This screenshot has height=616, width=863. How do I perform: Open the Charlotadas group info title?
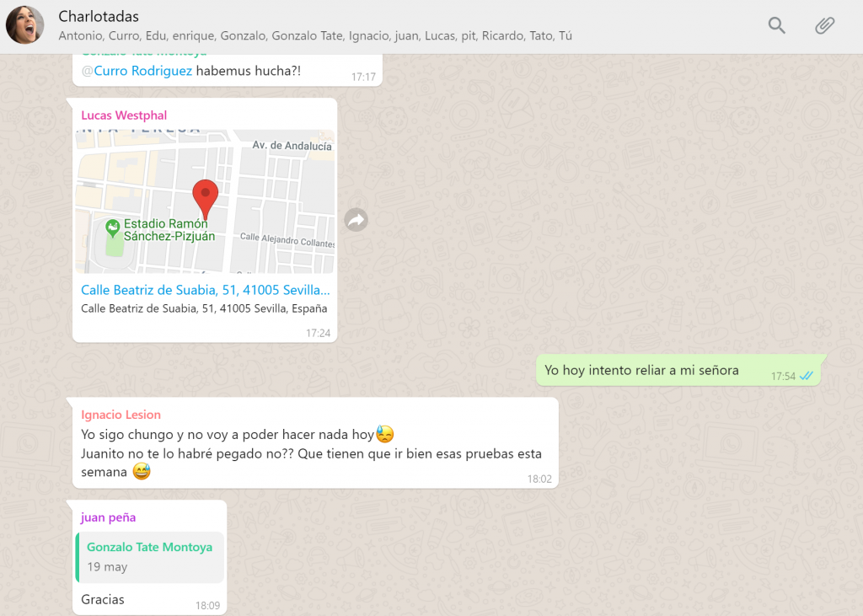point(99,17)
